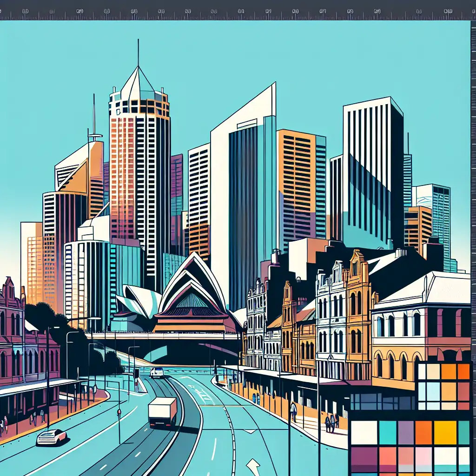Choose the large cream swatch beside turquoise
The height and width of the screenshot is (476, 476).
pyautogui.click(x=364, y=432)
